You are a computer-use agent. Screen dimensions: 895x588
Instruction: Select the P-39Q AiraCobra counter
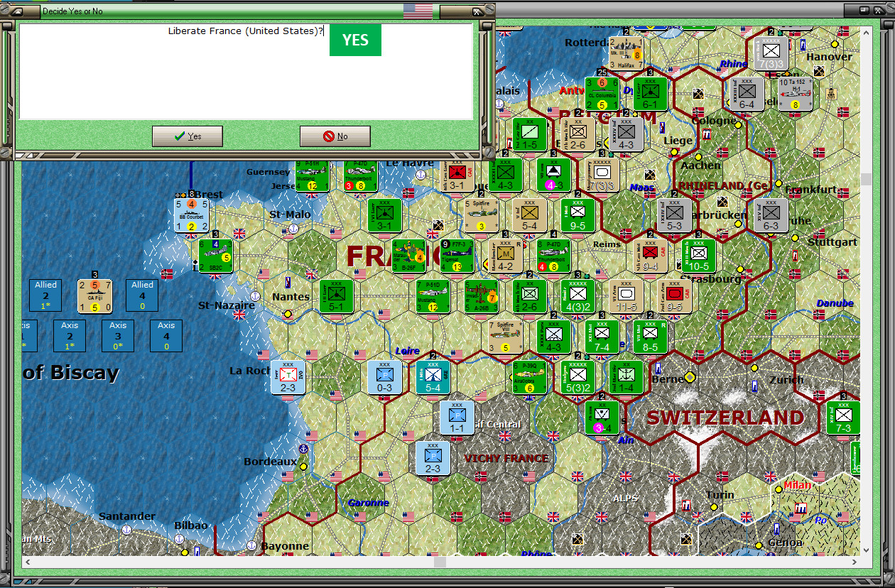click(x=529, y=377)
